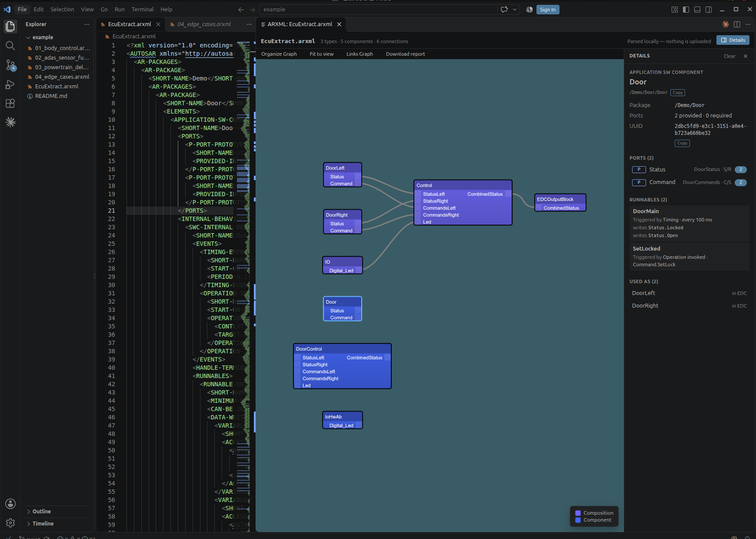Toggle the Details panel button
Image resolution: width=756 pixels, height=539 pixels.
tap(733, 40)
